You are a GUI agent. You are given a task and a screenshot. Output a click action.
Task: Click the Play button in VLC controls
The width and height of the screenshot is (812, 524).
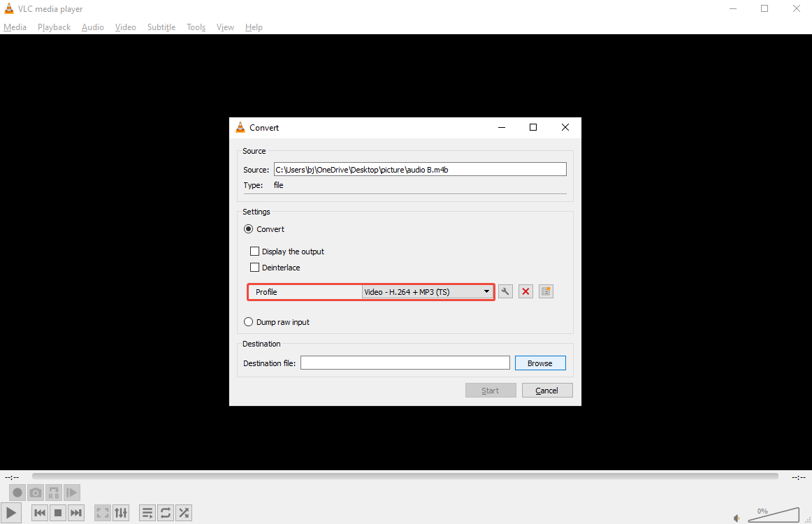click(x=11, y=513)
